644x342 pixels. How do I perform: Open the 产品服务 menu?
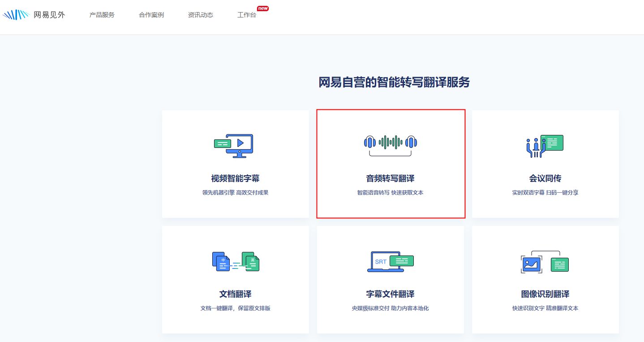click(102, 15)
